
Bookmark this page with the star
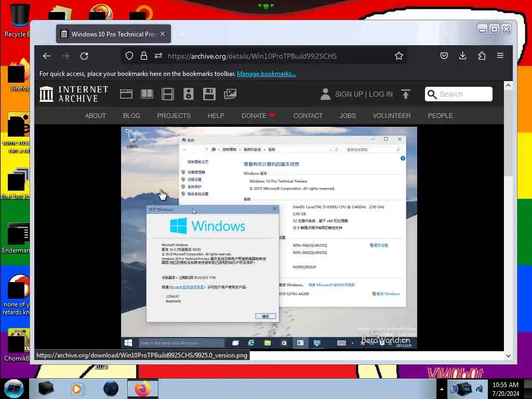click(399, 56)
